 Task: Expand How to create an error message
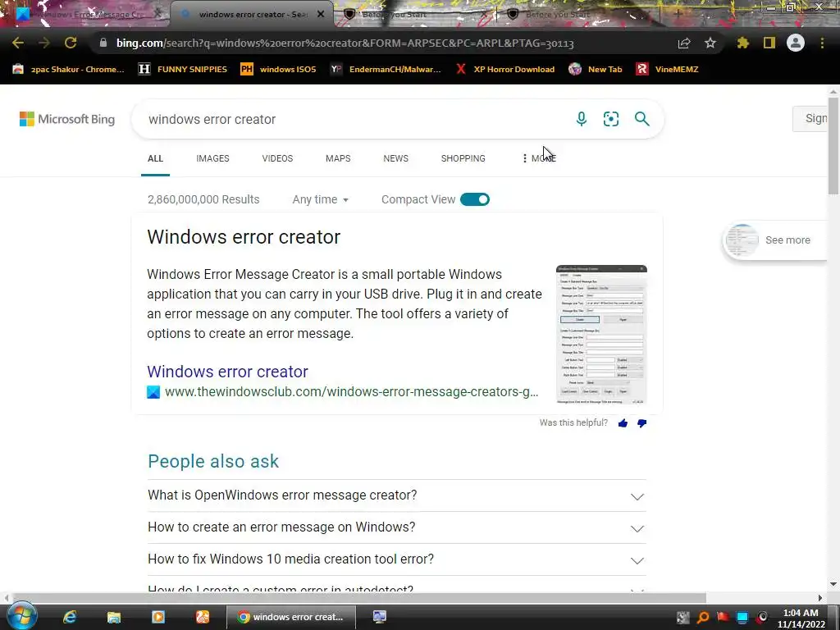[x=397, y=527]
